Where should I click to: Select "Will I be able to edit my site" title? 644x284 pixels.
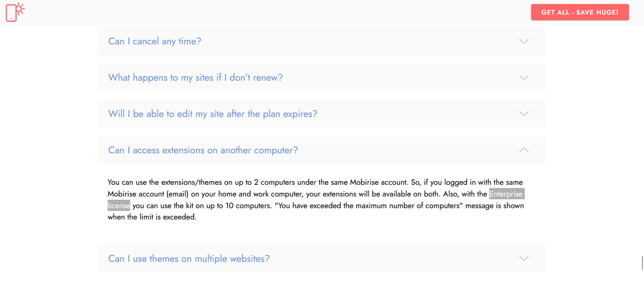pyautogui.click(x=213, y=114)
